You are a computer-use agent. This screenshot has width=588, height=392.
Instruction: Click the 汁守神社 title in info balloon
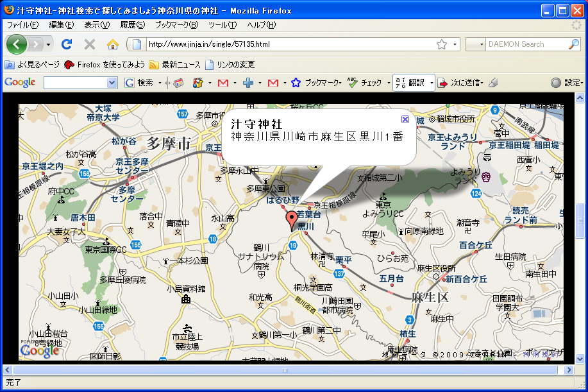point(257,124)
